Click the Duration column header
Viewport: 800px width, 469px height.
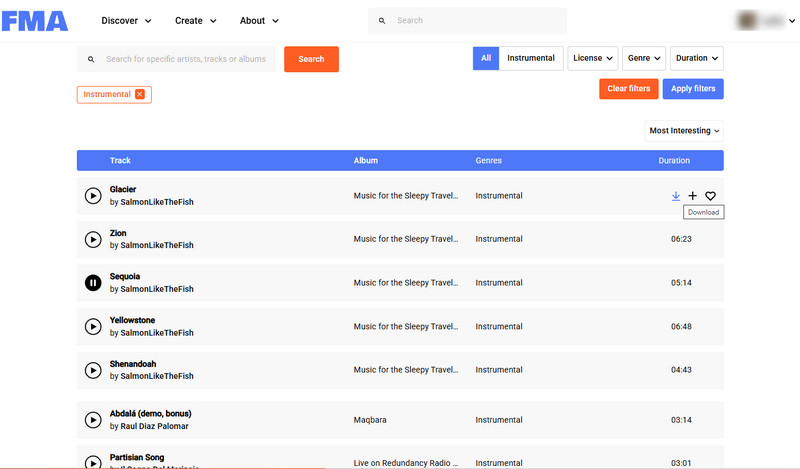674,161
